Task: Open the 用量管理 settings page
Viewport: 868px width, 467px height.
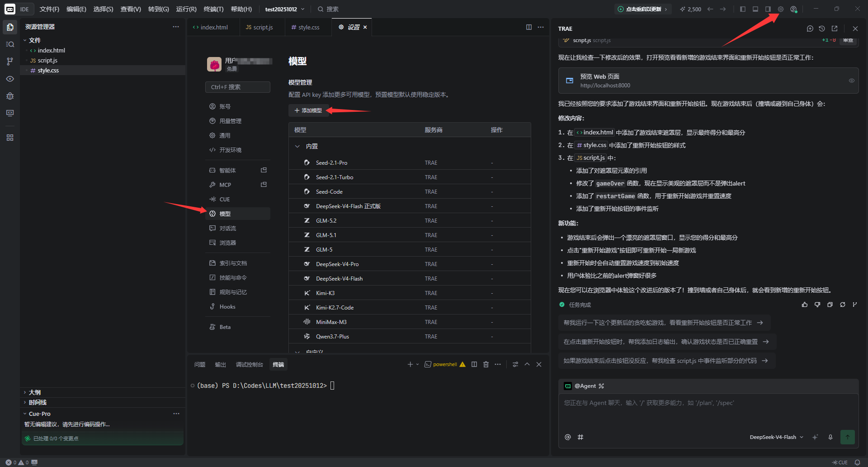Action: pos(238,121)
